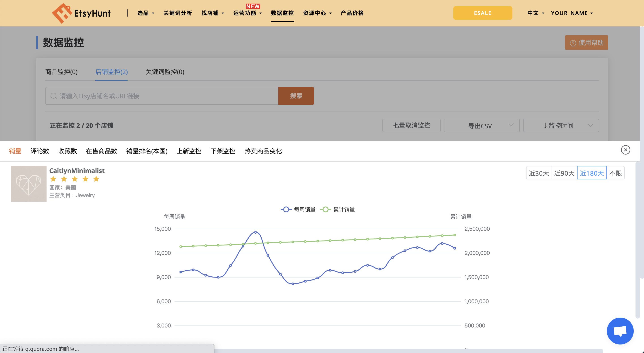644x353 pixels.
Task: Click the 搜索 button
Action: click(296, 96)
